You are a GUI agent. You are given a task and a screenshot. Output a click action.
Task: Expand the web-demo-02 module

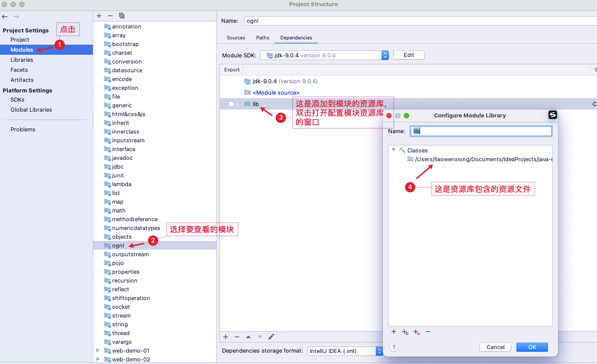[98, 359]
